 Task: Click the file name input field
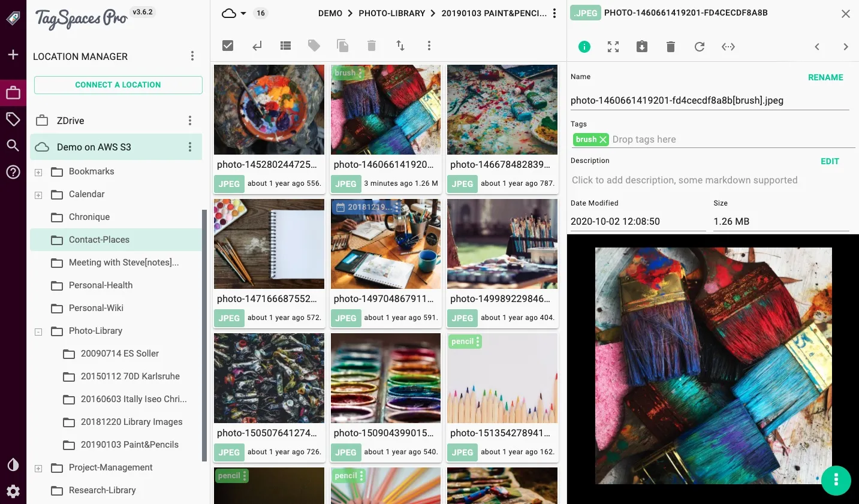point(710,101)
